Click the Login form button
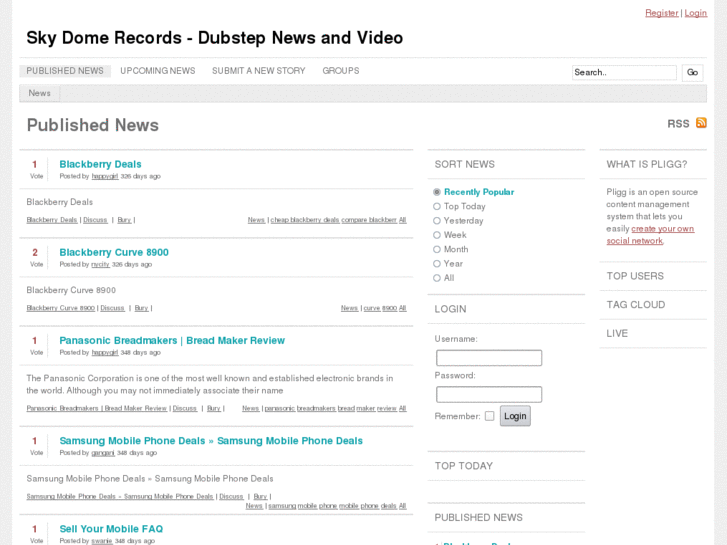The image size is (727, 545). click(515, 416)
